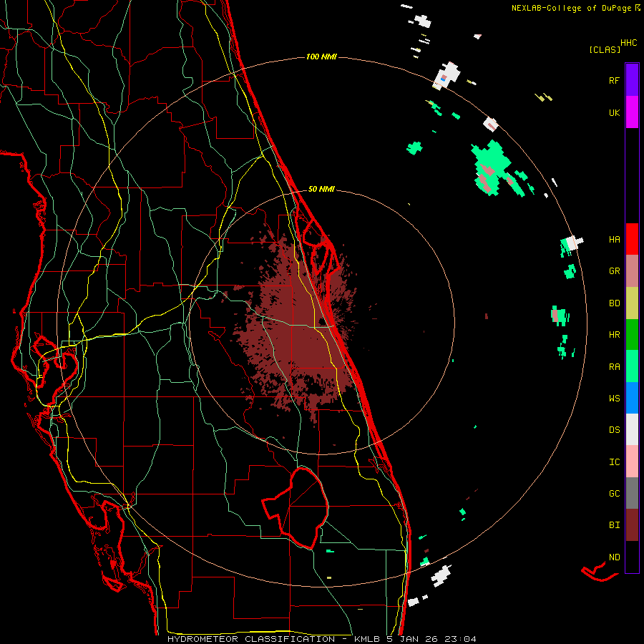Click the RF legend label
The width and height of the screenshot is (644, 644).
614,80
